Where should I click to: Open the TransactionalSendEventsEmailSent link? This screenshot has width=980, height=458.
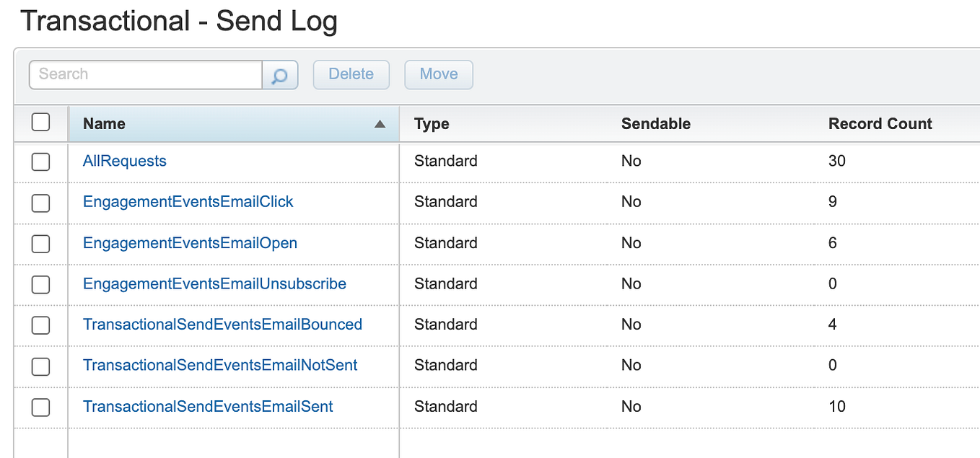click(x=208, y=407)
